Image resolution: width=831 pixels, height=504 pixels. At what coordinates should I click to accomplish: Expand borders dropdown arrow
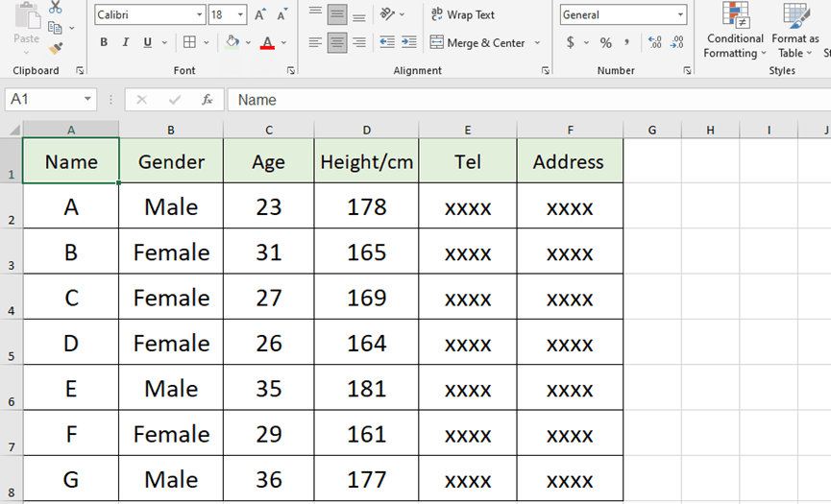tap(207, 42)
